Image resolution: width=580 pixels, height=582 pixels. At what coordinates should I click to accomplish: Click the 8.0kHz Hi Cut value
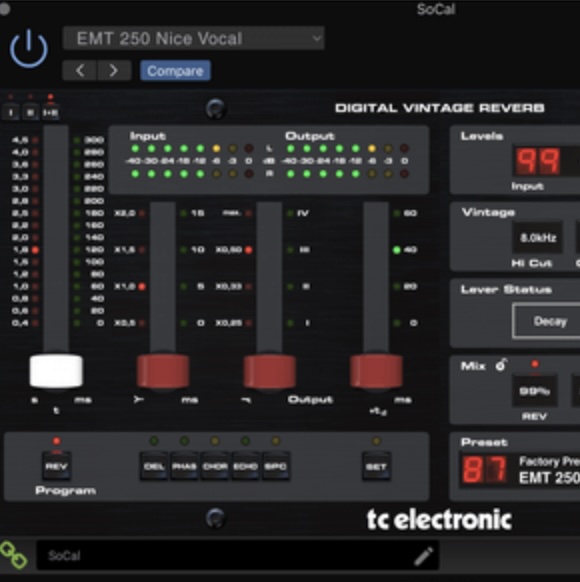[538, 238]
